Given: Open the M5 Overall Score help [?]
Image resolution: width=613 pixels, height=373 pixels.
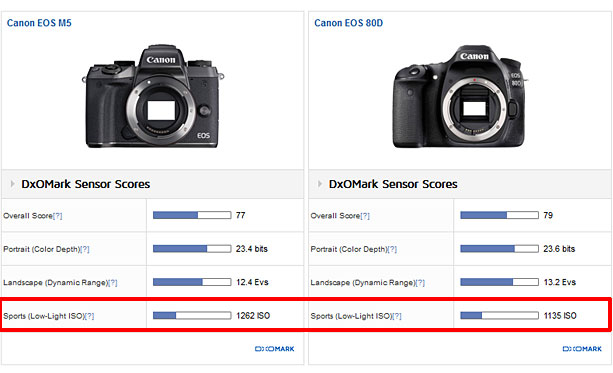Looking at the screenshot, I should point(57,216).
